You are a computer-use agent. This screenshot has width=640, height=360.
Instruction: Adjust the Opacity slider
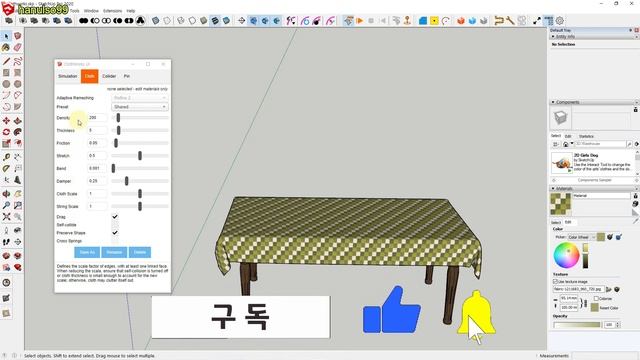(577, 325)
